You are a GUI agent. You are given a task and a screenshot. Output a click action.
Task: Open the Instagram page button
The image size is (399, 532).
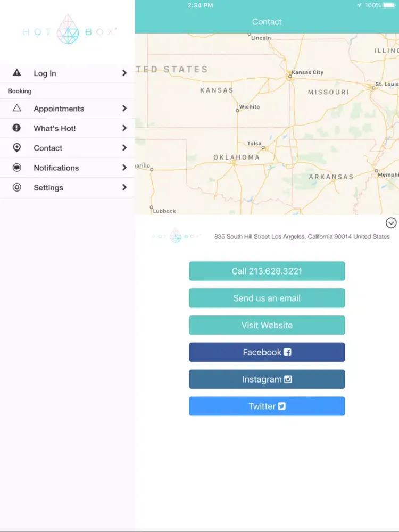267,379
